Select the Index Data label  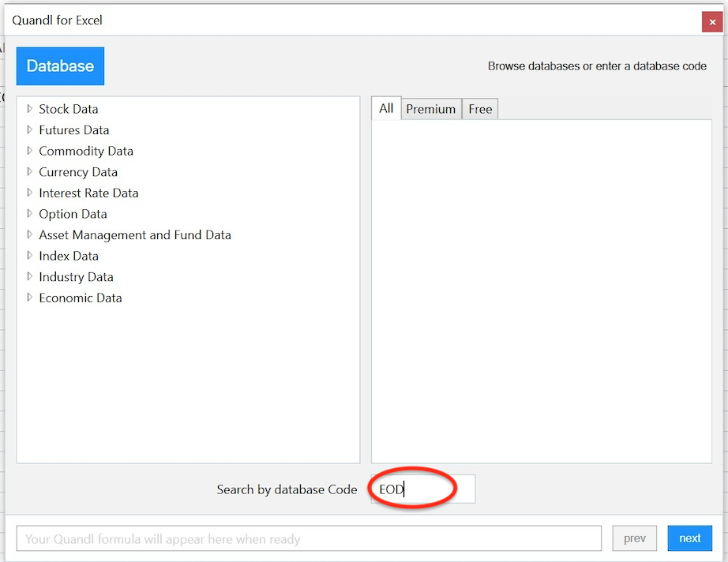pos(69,257)
